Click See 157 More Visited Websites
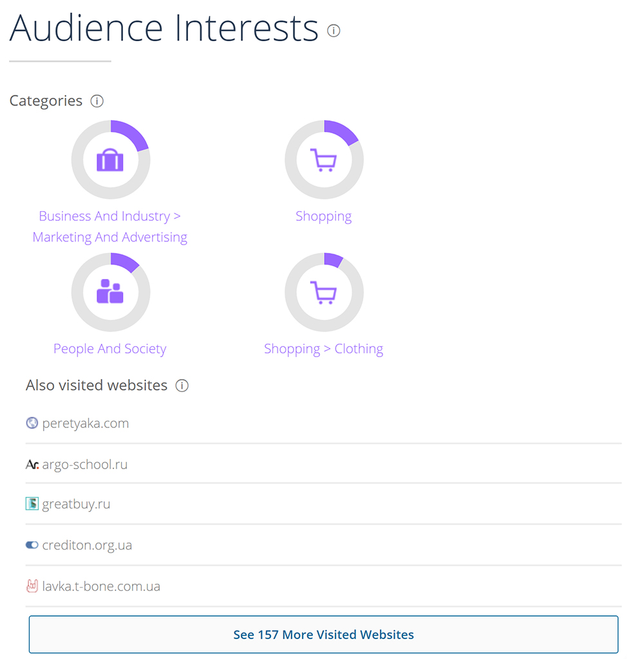The width and height of the screenshot is (644, 659). click(323, 635)
